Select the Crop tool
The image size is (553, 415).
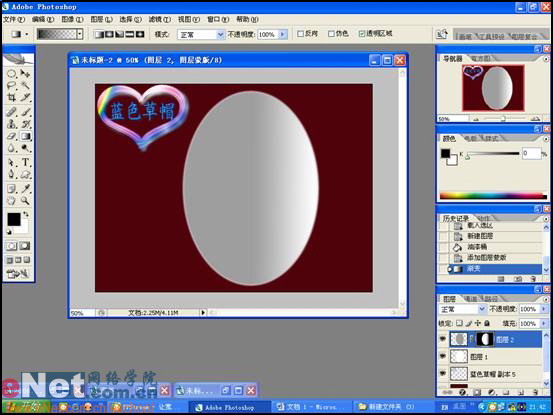12,97
